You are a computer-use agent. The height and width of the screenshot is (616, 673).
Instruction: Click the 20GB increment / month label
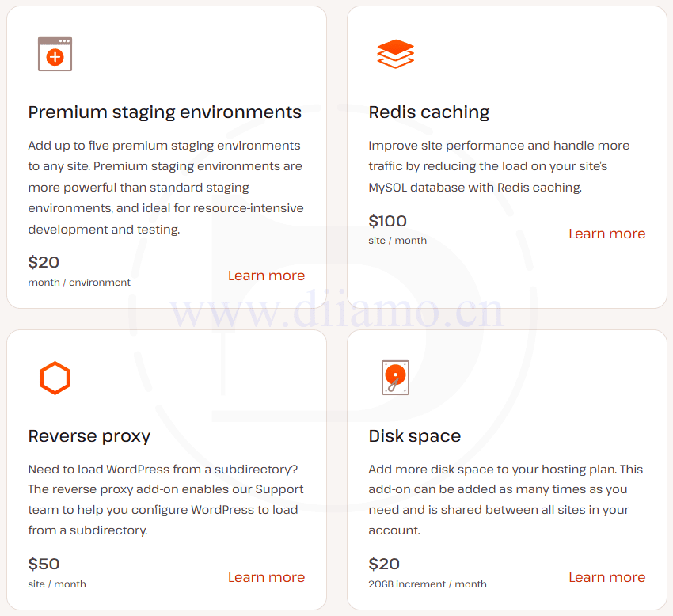(x=428, y=584)
